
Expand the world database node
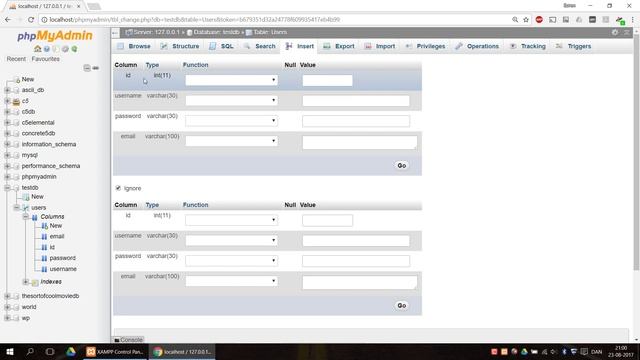pos(7,307)
